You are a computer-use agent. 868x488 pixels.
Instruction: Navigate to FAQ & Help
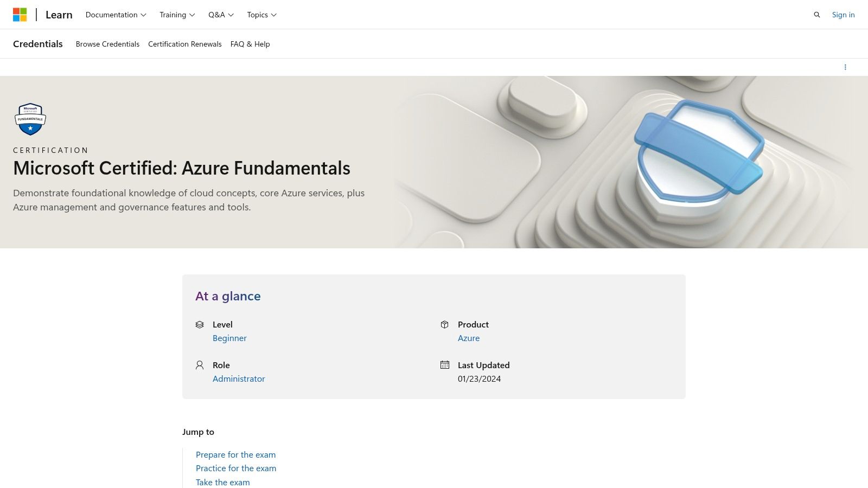[250, 44]
